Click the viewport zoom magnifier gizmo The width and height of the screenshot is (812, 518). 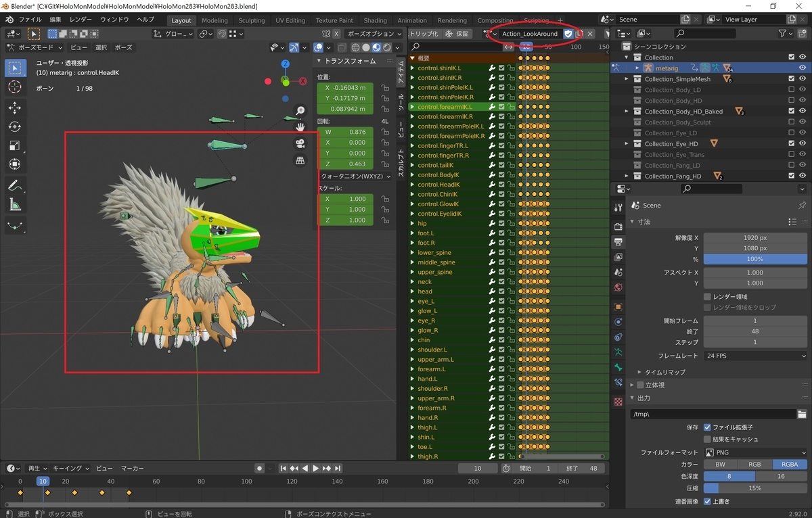pos(300,110)
